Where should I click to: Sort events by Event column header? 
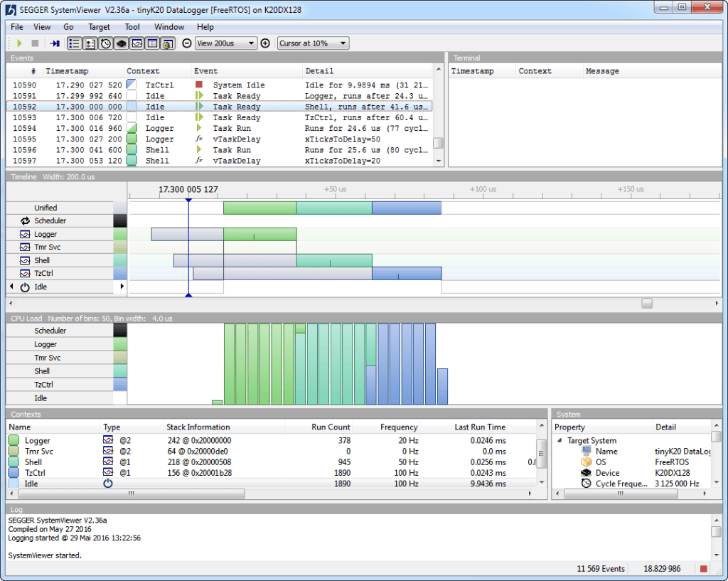tap(247, 71)
